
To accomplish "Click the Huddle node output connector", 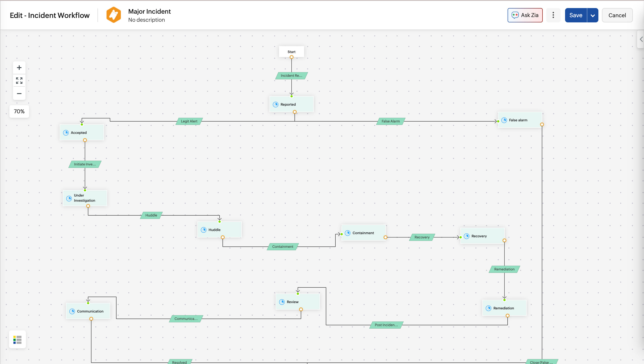I will 223,237.
